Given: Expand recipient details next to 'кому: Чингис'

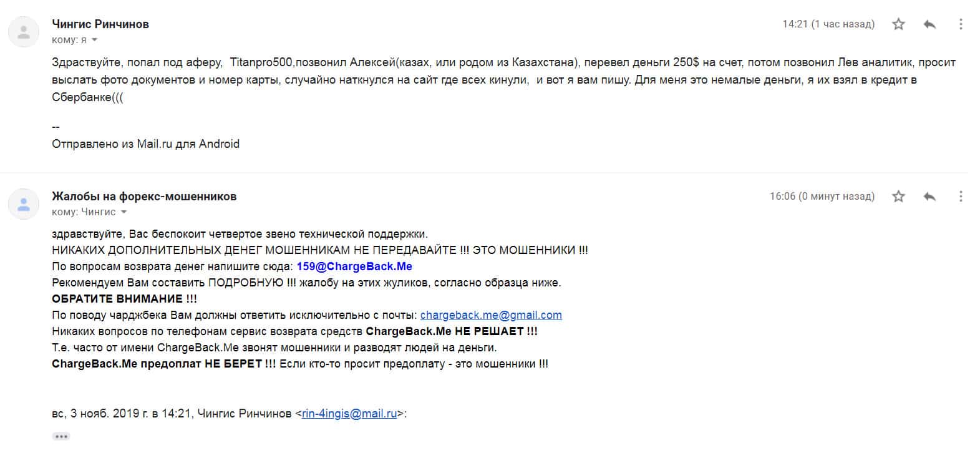Looking at the screenshot, I should (124, 212).
